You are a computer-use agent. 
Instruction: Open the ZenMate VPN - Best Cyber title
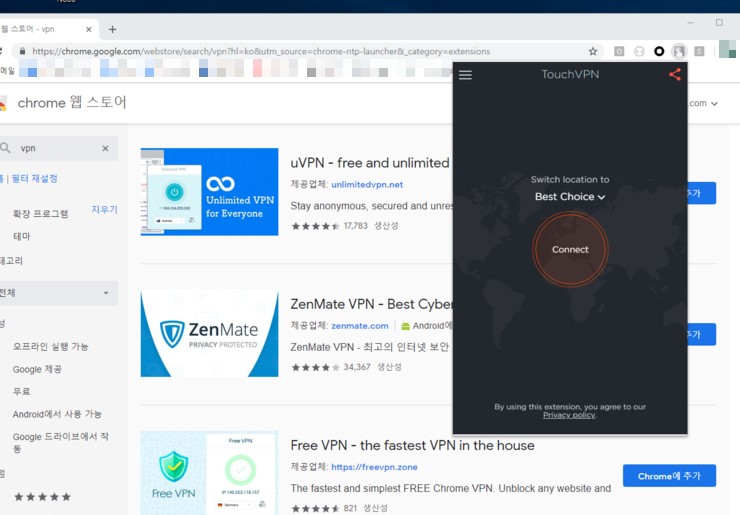pyautogui.click(x=371, y=304)
